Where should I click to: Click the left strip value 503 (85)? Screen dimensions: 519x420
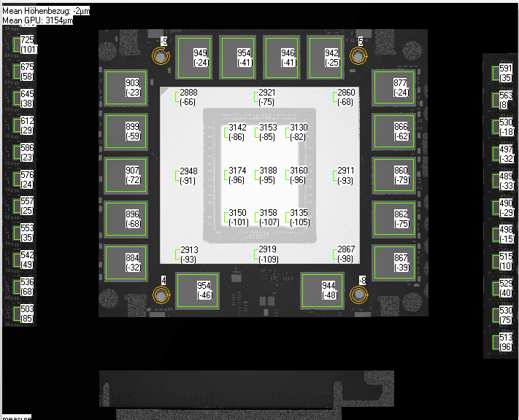pos(27,314)
